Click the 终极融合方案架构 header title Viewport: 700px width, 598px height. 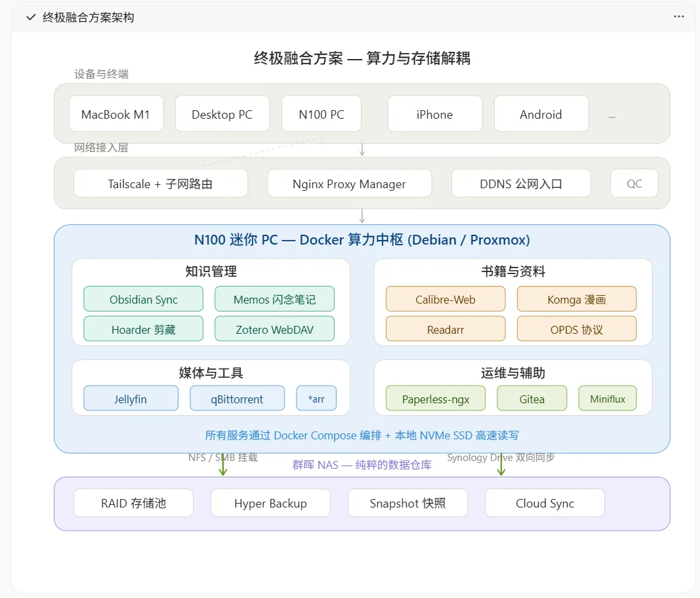89,18
